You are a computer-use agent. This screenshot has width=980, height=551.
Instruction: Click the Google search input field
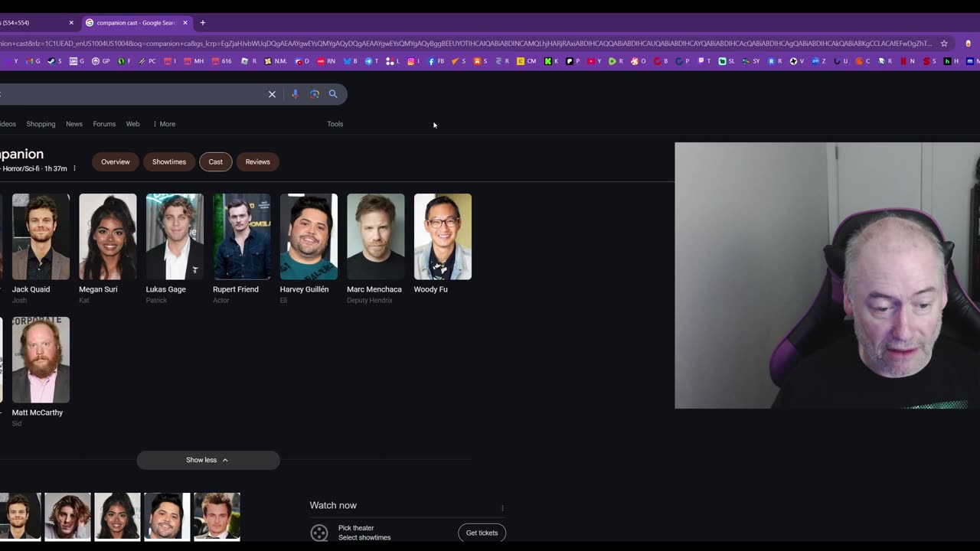[130, 94]
